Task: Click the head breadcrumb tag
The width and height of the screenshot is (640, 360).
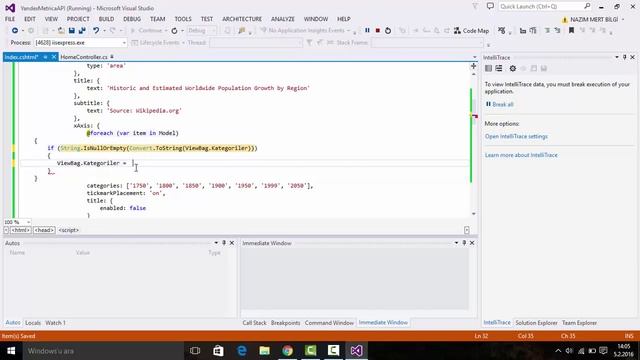Action: pyautogui.click(x=44, y=230)
